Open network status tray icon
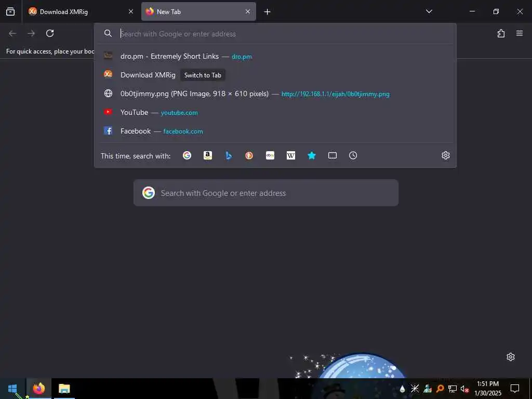The height and width of the screenshot is (399, 532). click(453, 389)
